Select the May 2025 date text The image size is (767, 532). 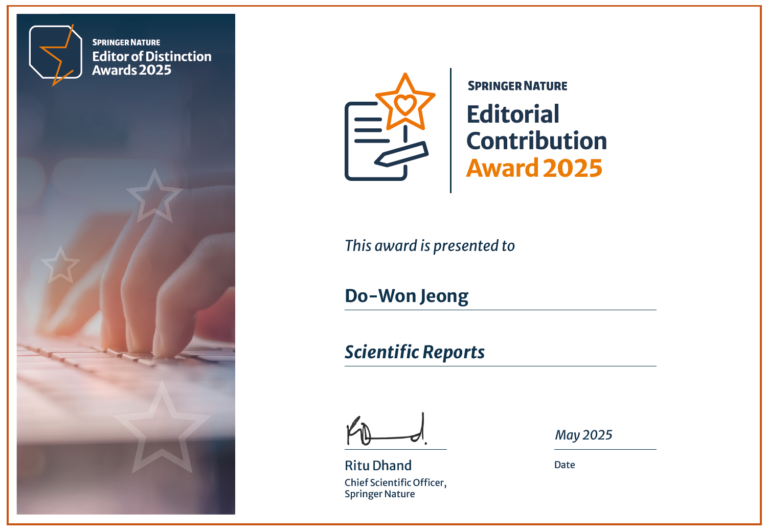point(582,435)
